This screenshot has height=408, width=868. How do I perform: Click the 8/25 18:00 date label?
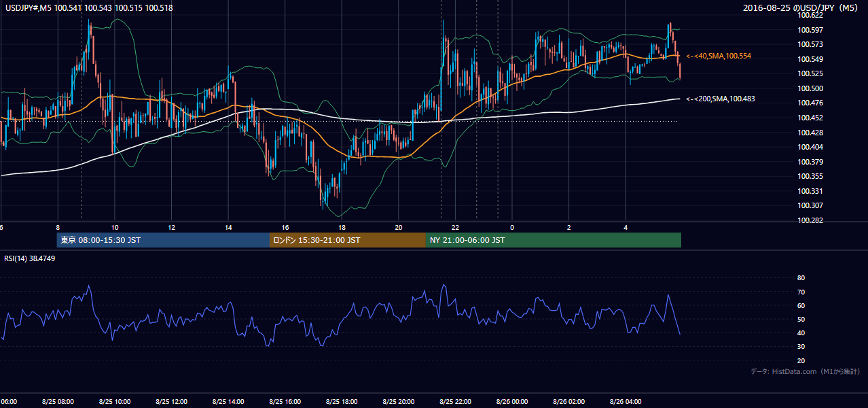pos(342,402)
